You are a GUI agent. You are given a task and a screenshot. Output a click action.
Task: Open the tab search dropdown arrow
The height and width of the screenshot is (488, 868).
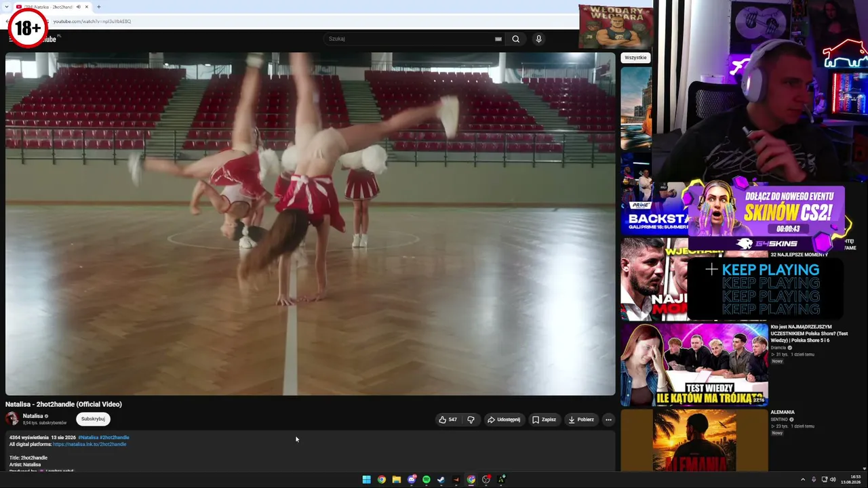(x=8, y=7)
